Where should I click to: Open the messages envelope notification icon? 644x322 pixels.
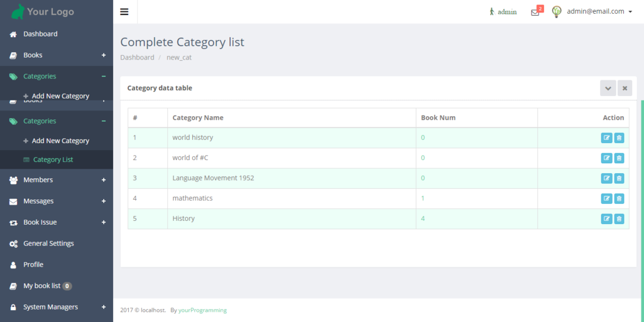coord(535,12)
